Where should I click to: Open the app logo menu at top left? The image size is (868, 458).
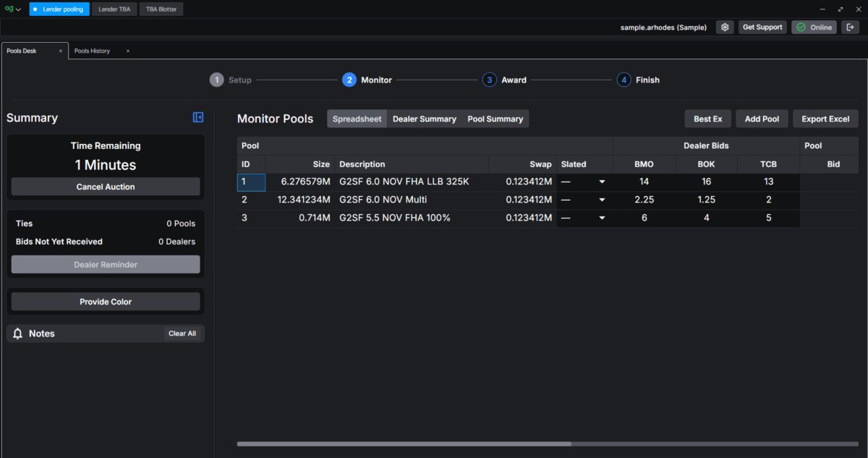point(12,9)
